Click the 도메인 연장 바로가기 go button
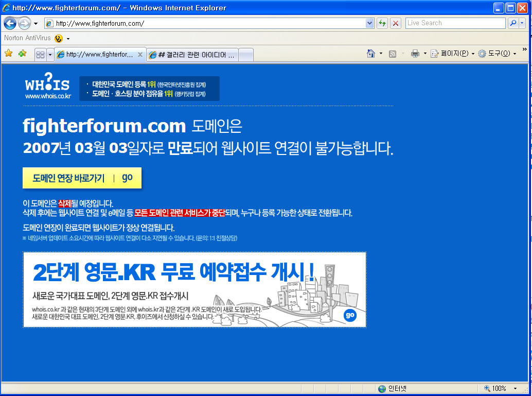This screenshot has width=532, height=396. pyautogui.click(x=82, y=178)
